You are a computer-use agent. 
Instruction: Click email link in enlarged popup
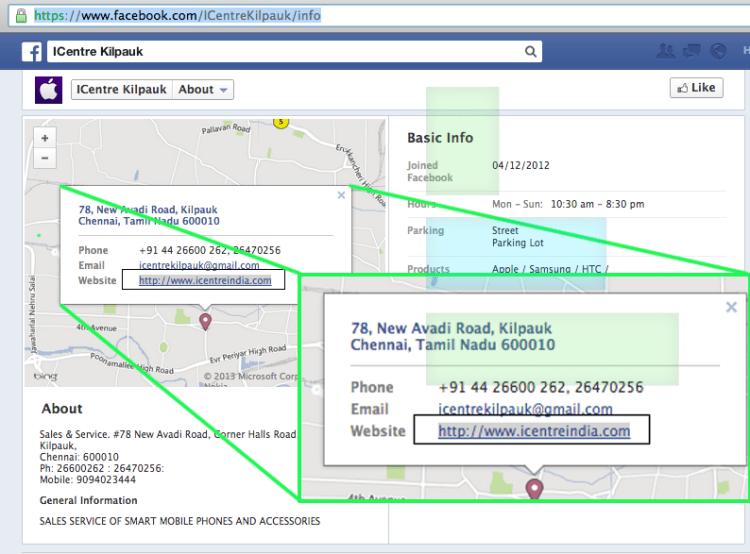click(525, 409)
